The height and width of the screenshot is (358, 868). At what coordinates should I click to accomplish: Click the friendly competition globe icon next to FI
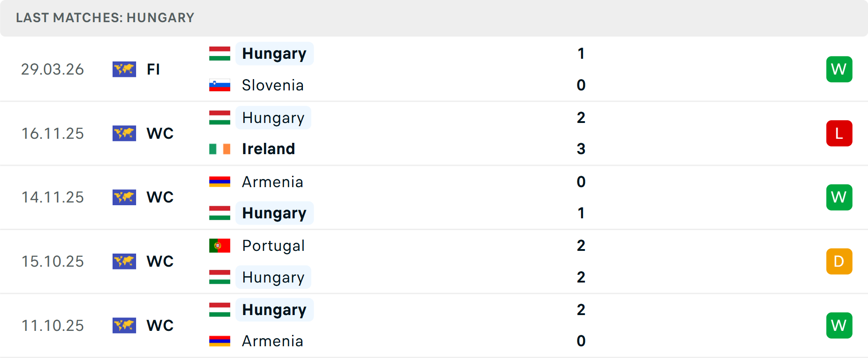tap(124, 69)
